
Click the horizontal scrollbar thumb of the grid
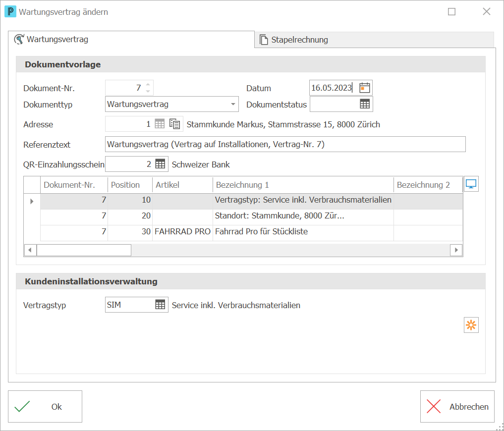[84, 250]
